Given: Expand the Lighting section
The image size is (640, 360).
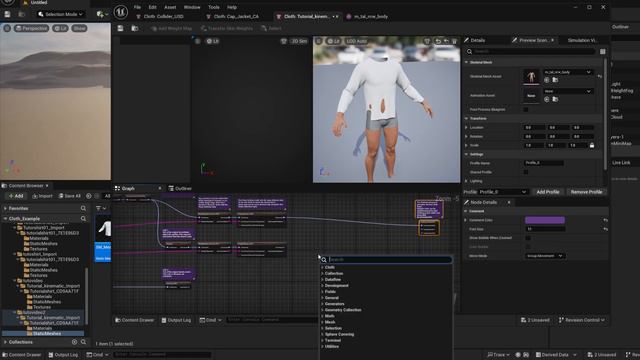Looking at the screenshot, I should pos(467,181).
